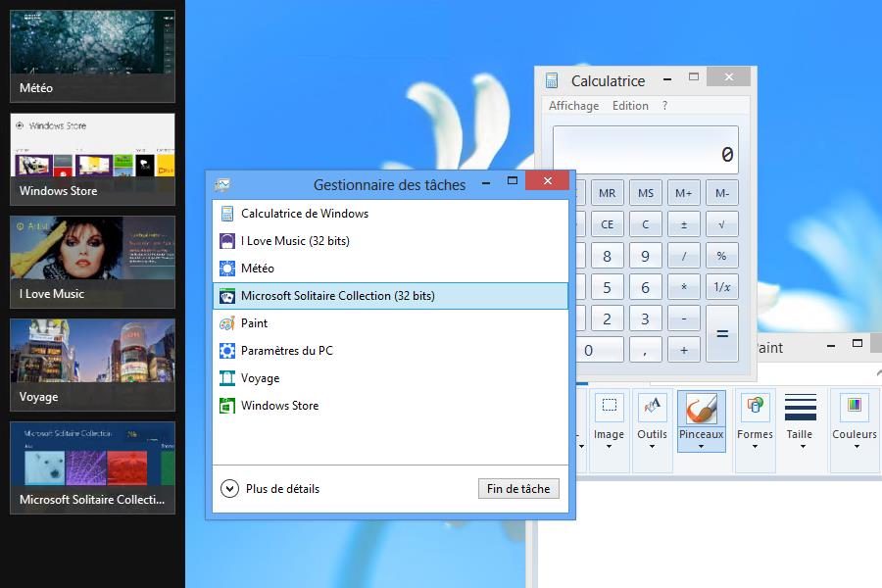Screen dimensions: 882x588
Task: Click Task Manager title bar icon
Action: (222, 184)
